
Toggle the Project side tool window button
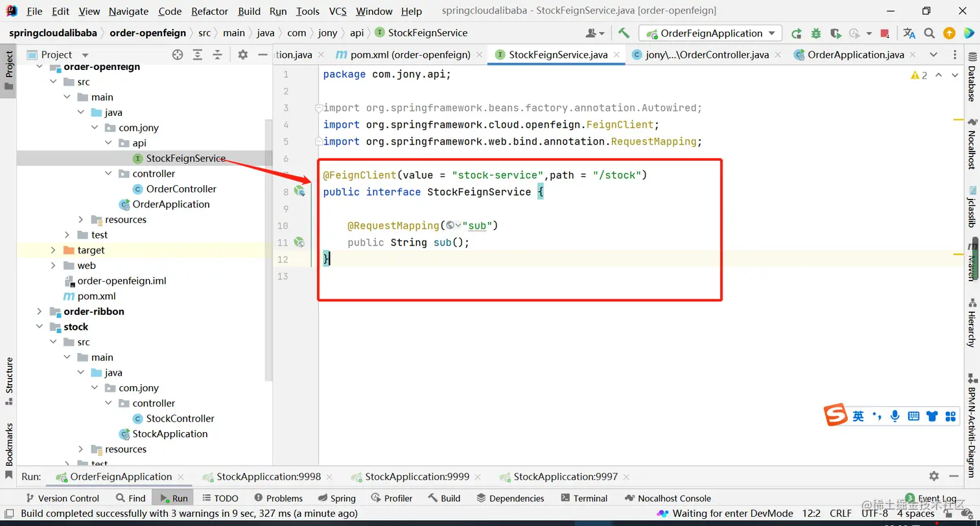pos(9,70)
